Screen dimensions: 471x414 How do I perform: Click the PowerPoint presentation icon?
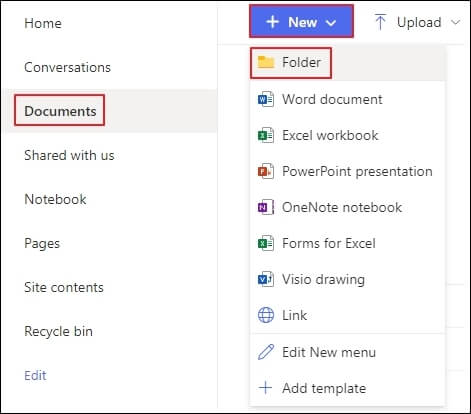click(x=266, y=171)
